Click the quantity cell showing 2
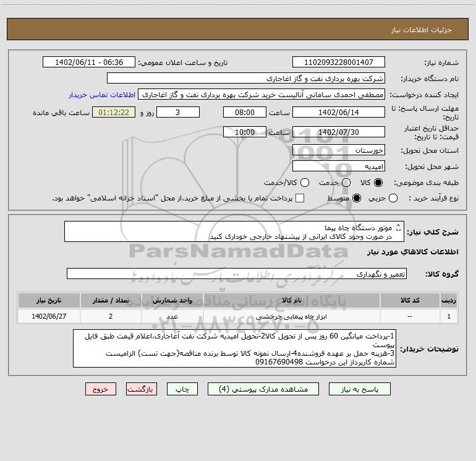Screen dimensions: 476x461 (111, 316)
